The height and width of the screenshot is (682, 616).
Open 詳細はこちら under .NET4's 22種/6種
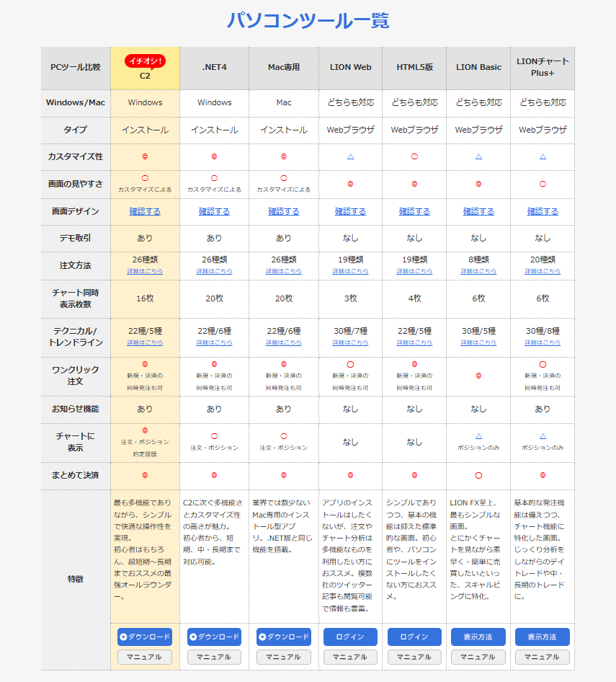point(214,342)
